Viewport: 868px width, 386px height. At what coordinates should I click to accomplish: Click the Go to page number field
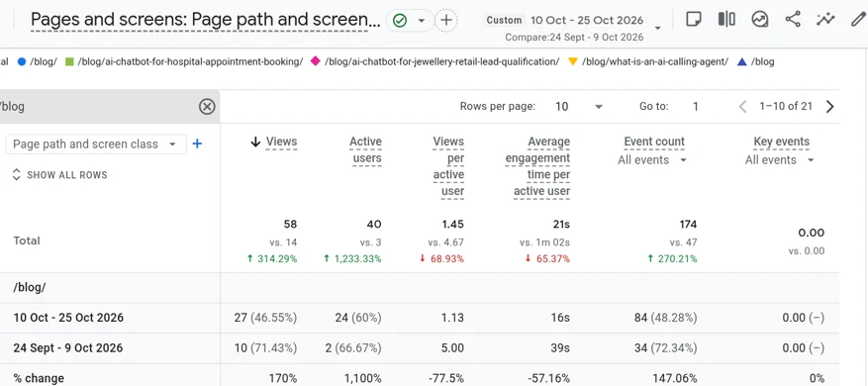tap(695, 107)
